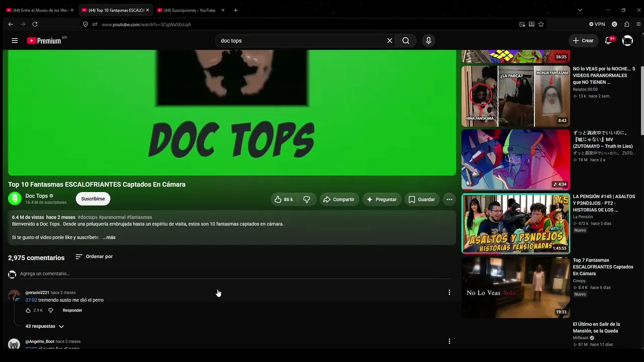The height and width of the screenshot is (362, 644).
Task: Open options menu for Angelito_Boot comment
Action: [449, 341]
